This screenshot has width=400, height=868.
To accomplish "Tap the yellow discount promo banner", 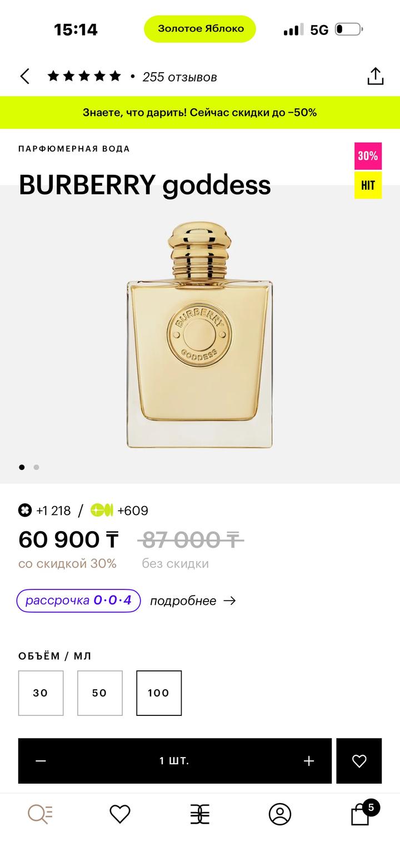I will tap(200, 113).
